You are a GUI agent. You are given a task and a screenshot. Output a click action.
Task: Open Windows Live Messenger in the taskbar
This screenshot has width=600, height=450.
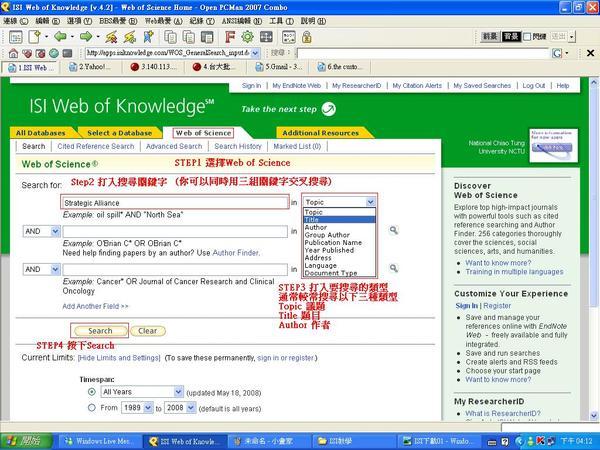(x=99, y=442)
